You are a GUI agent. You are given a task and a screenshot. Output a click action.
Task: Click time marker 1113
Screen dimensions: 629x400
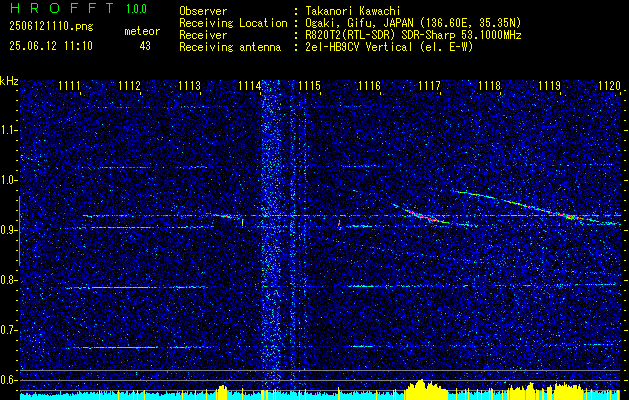coord(189,86)
